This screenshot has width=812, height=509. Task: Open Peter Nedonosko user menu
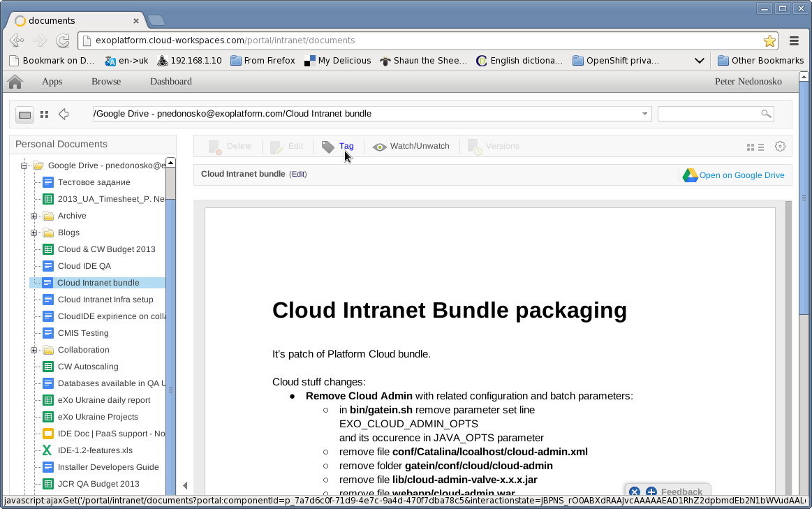(748, 81)
